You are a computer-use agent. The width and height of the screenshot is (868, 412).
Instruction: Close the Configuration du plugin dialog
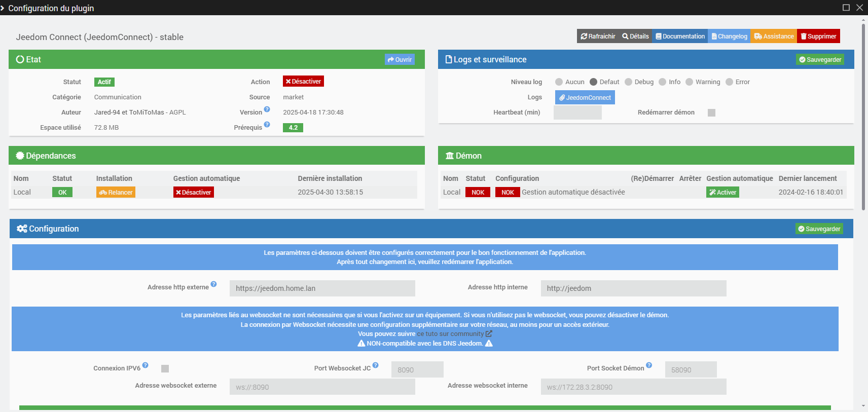(859, 8)
